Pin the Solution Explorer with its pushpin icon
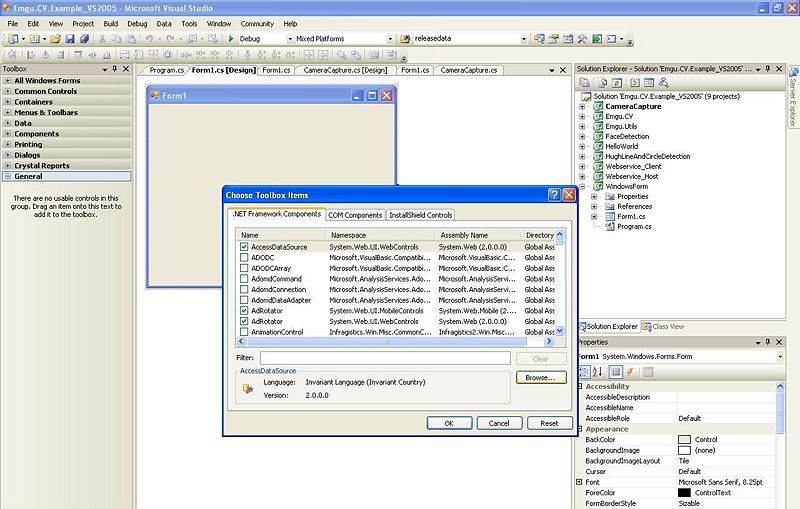The width and height of the screenshot is (800, 509). 768,69
